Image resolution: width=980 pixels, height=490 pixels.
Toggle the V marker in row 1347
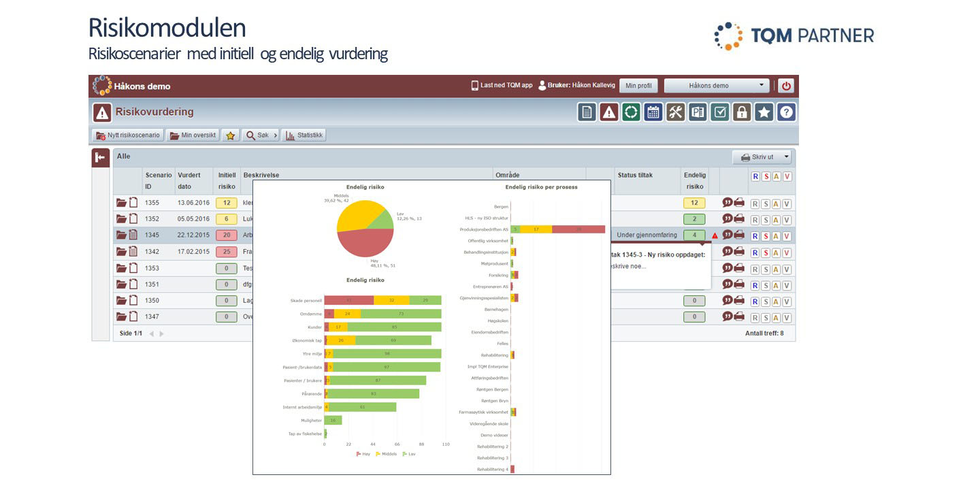787,318
